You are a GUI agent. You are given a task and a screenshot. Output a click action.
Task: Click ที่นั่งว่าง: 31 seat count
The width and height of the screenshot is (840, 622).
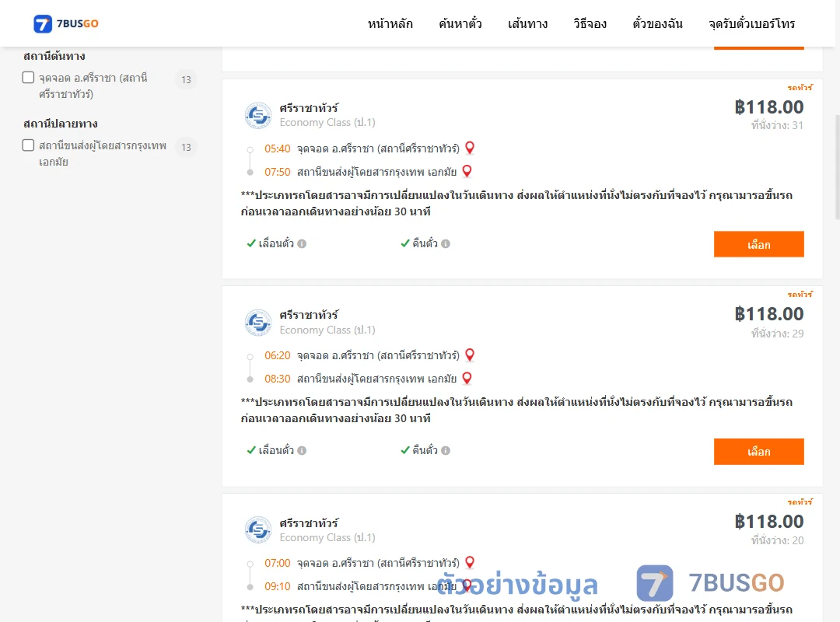(x=777, y=125)
